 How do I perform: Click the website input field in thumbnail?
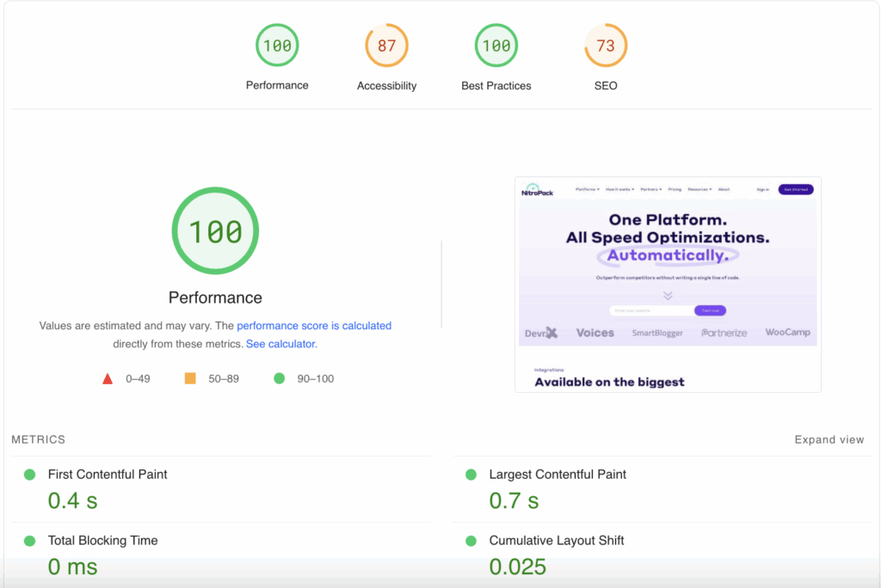pos(652,310)
